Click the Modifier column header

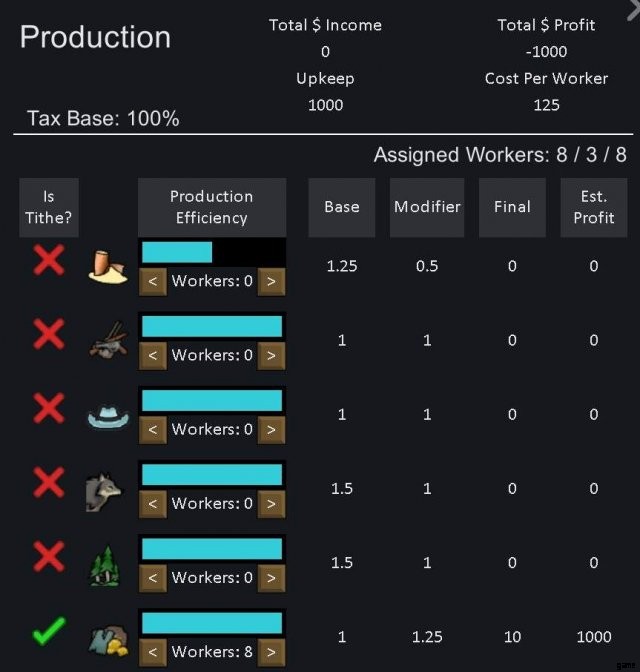(427, 207)
